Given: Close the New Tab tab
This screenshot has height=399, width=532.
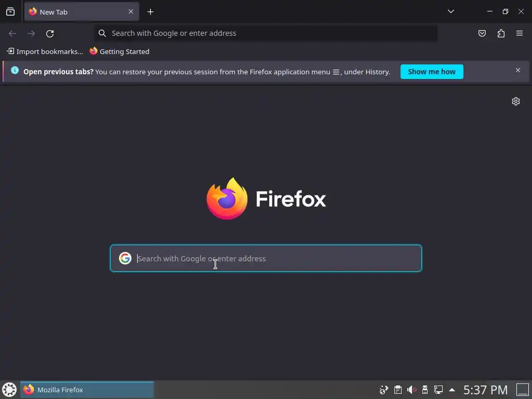Looking at the screenshot, I should [131, 11].
